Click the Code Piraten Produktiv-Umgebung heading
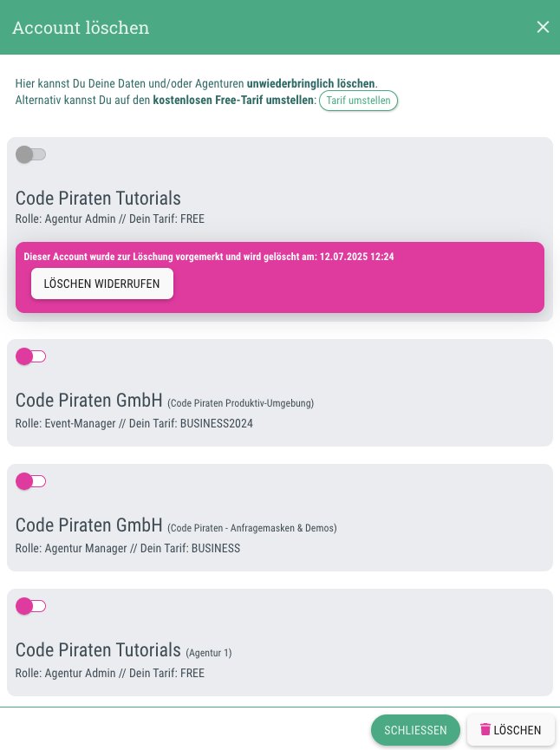The width and height of the screenshot is (560, 750). tap(165, 401)
